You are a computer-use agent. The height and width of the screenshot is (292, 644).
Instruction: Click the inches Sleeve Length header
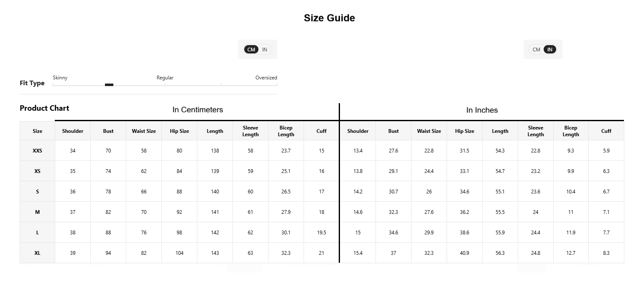(x=536, y=131)
